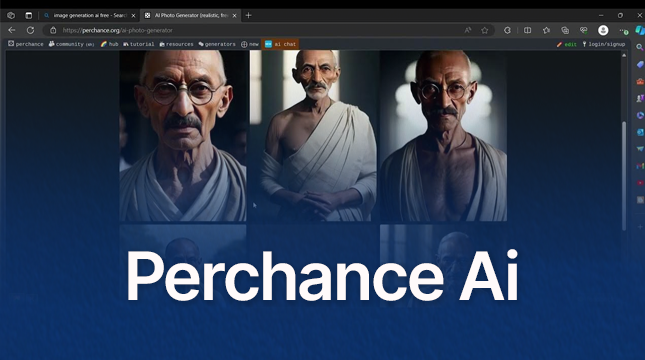Open the tab actions menu icon
The width and height of the screenshot is (645, 360).
28,15
